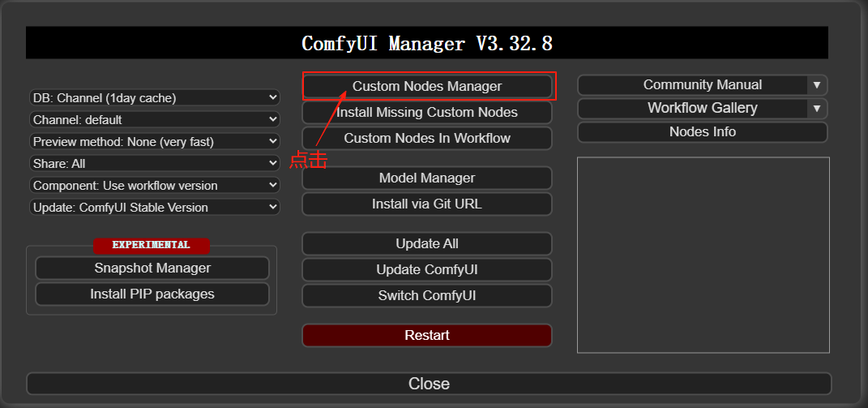Open the Nodes Info page
This screenshot has width=868, height=408.
click(x=703, y=131)
